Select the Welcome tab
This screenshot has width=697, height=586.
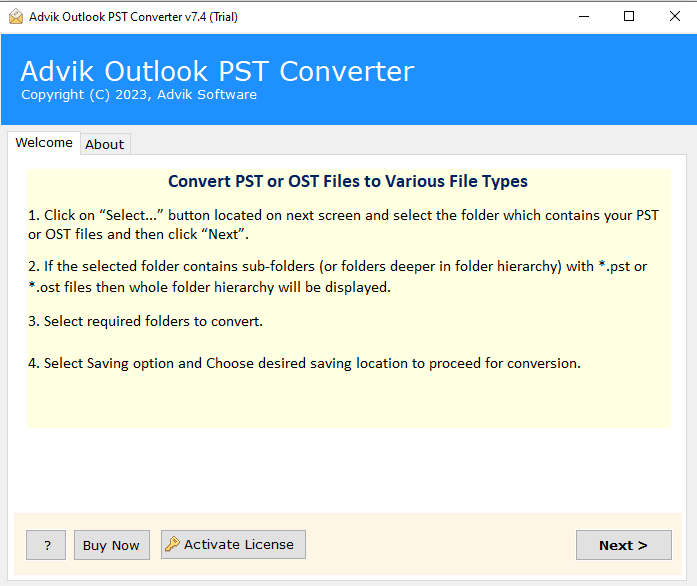pos(44,143)
